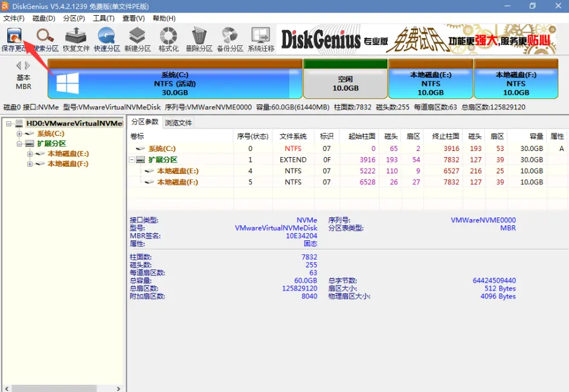Click the 容量 column header

coord(527,137)
